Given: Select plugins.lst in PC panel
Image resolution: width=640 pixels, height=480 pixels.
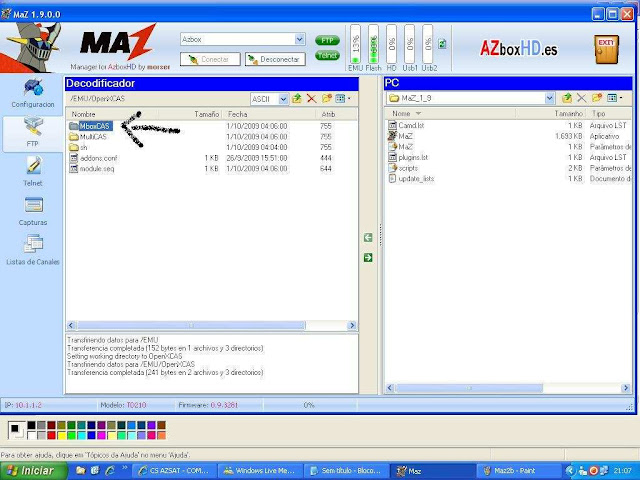Looking at the screenshot, I should tap(408, 157).
